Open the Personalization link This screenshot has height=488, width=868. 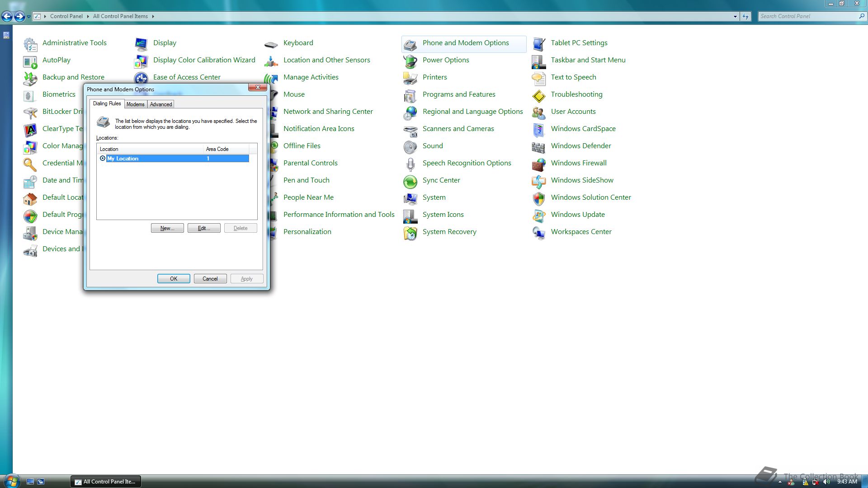307,231
